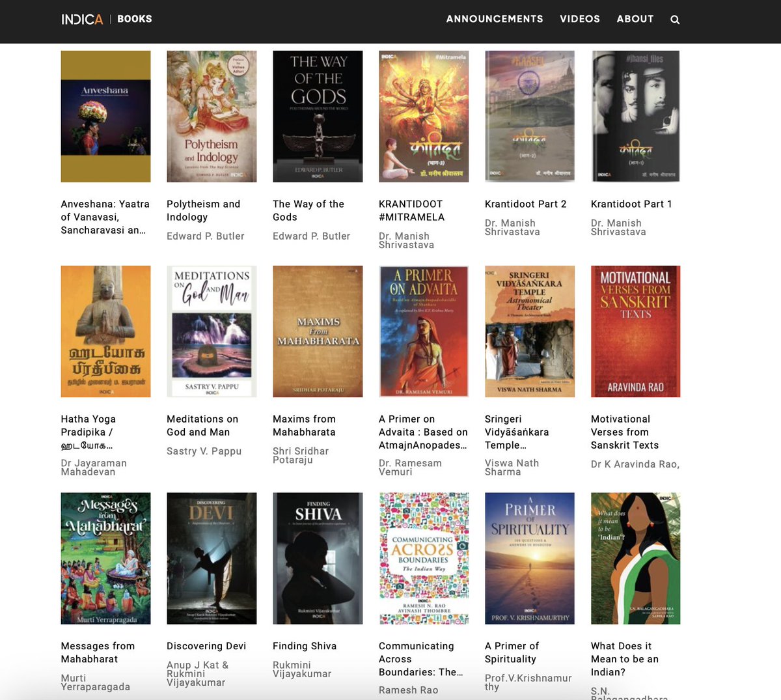Click 'Sringeri Vidyāśaṅkara Temple' title
781x700 pixels.
pyautogui.click(x=517, y=432)
